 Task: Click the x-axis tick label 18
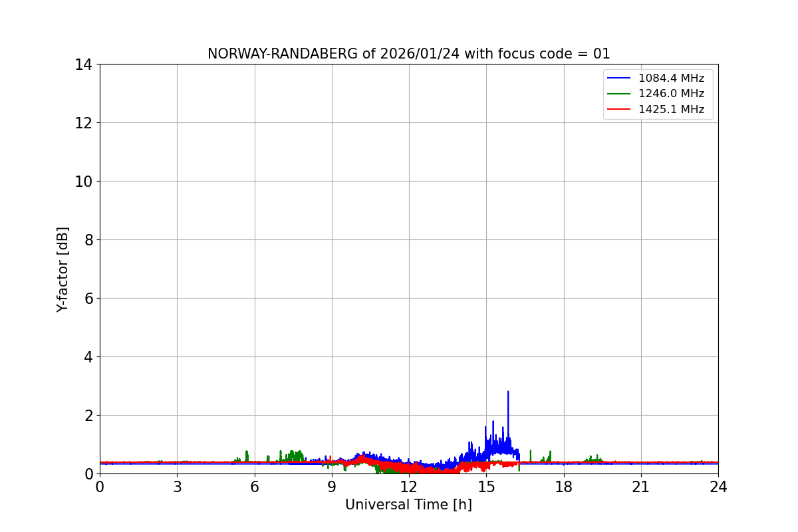[564, 487]
